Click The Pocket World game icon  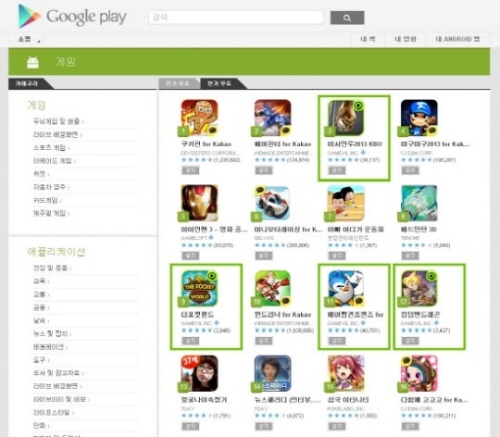coord(199,288)
